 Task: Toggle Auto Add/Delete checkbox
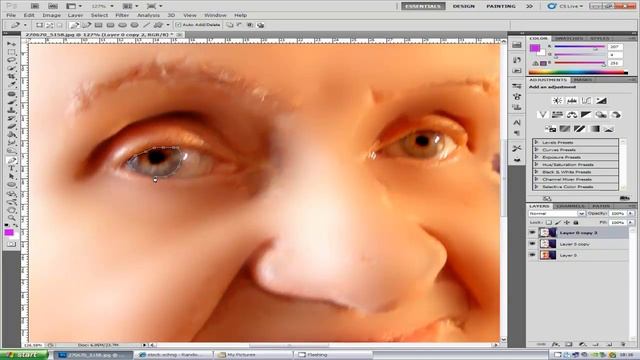(178, 25)
